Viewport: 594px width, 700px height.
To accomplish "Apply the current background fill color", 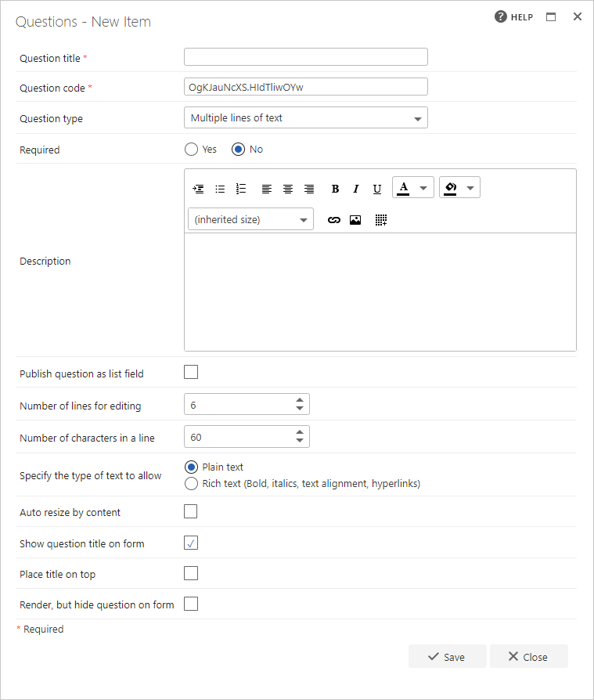I will click(450, 188).
